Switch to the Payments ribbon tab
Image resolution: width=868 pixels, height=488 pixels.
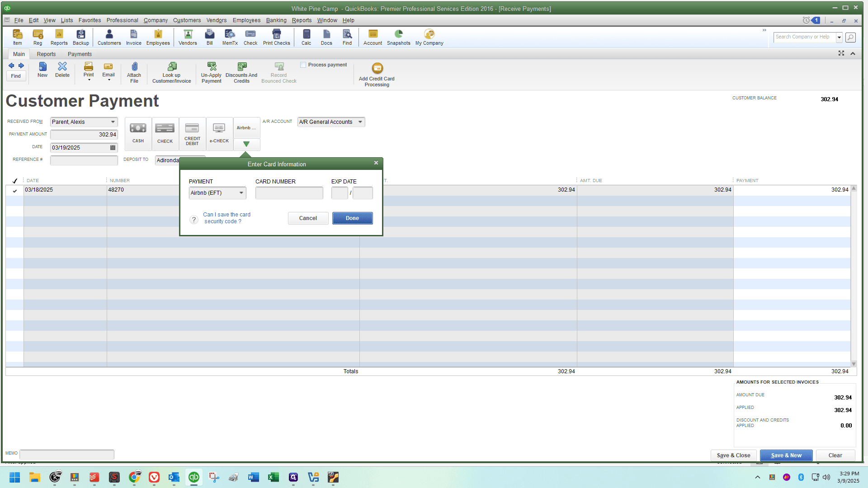coord(80,54)
